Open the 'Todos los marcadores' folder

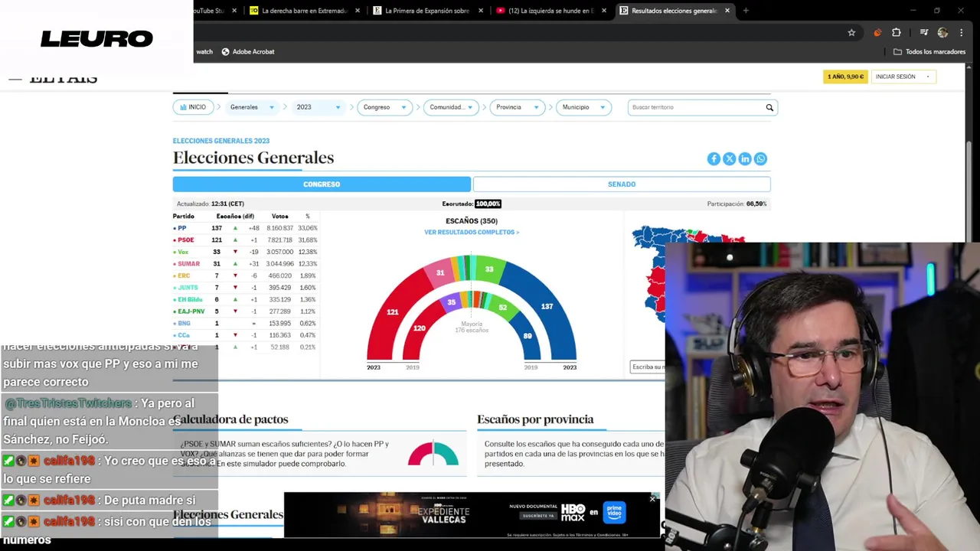click(x=929, y=51)
